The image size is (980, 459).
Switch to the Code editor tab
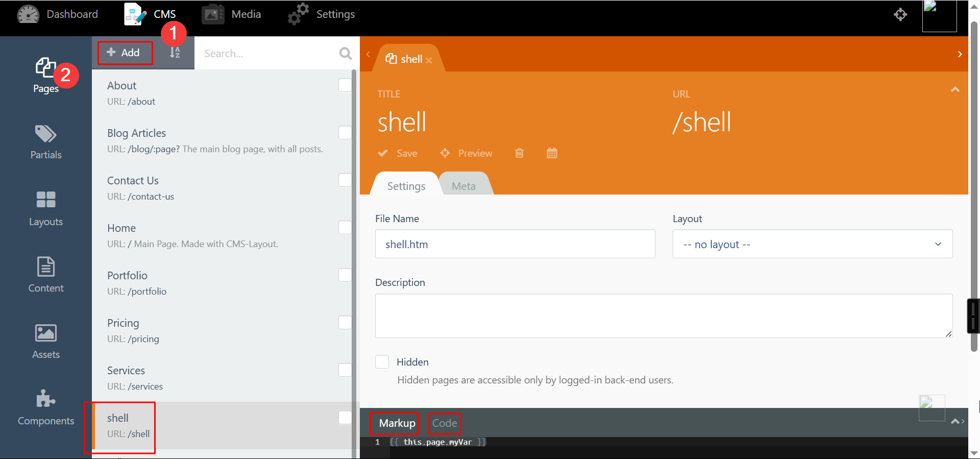[x=445, y=423]
